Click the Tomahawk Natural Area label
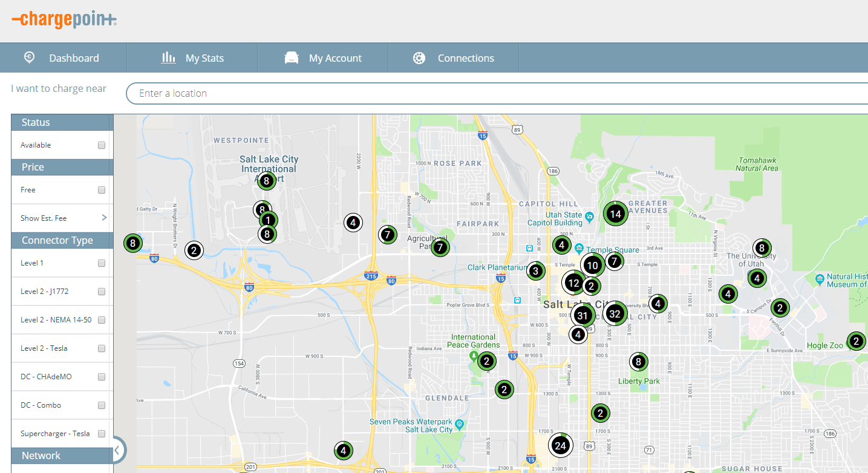868x473 pixels. click(x=757, y=164)
